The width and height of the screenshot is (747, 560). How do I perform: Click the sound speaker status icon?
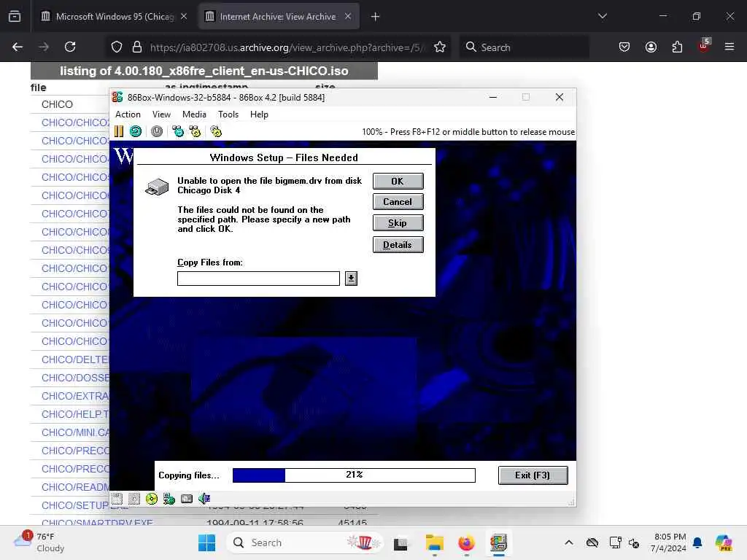point(204,499)
